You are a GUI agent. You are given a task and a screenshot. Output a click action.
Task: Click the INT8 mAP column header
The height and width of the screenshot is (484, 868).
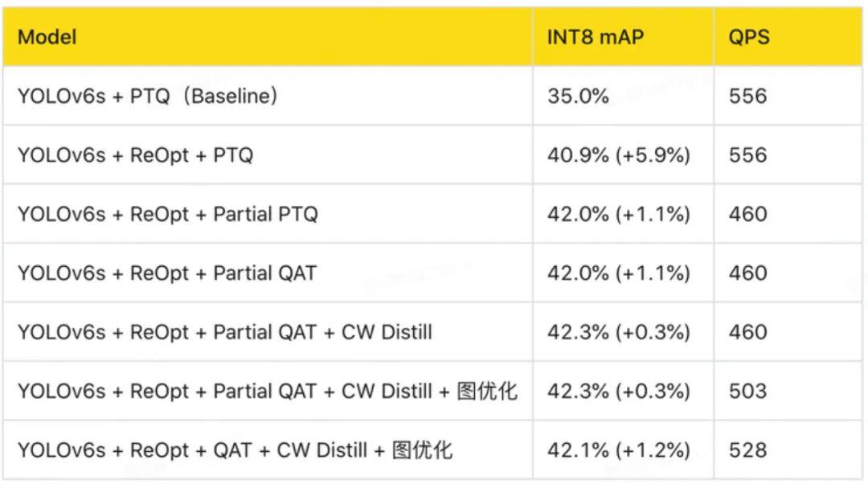click(x=596, y=37)
